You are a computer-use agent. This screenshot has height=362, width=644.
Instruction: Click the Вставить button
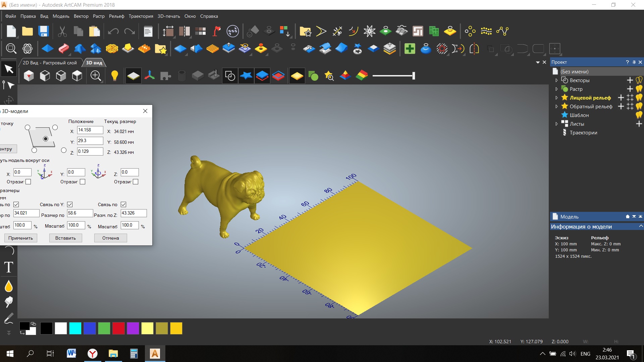[65, 238]
